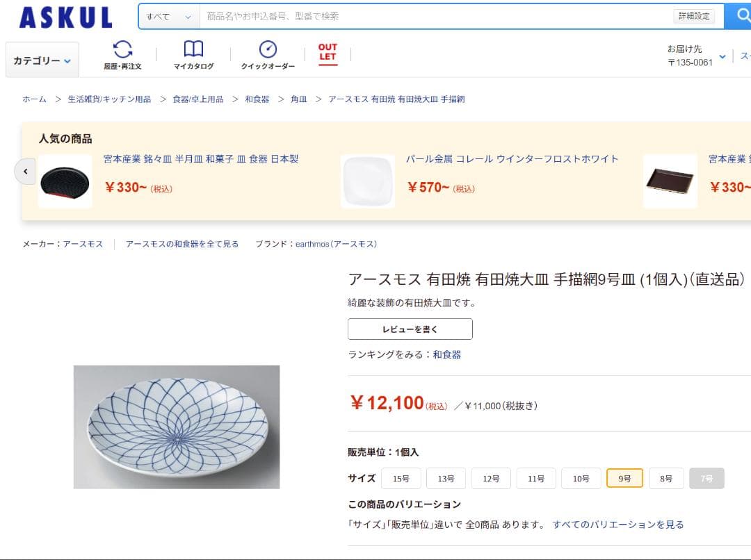
Task: Select the 15号 size option
Action: coord(401,478)
